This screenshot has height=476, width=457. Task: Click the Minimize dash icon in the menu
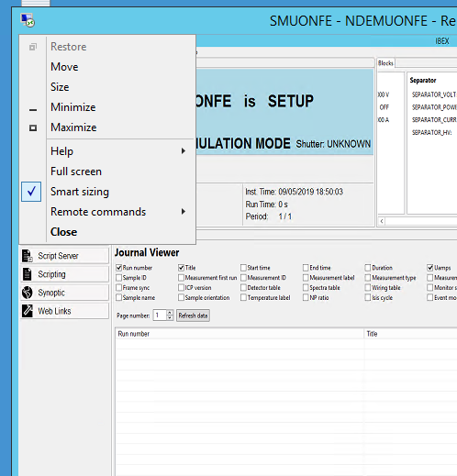coord(33,110)
